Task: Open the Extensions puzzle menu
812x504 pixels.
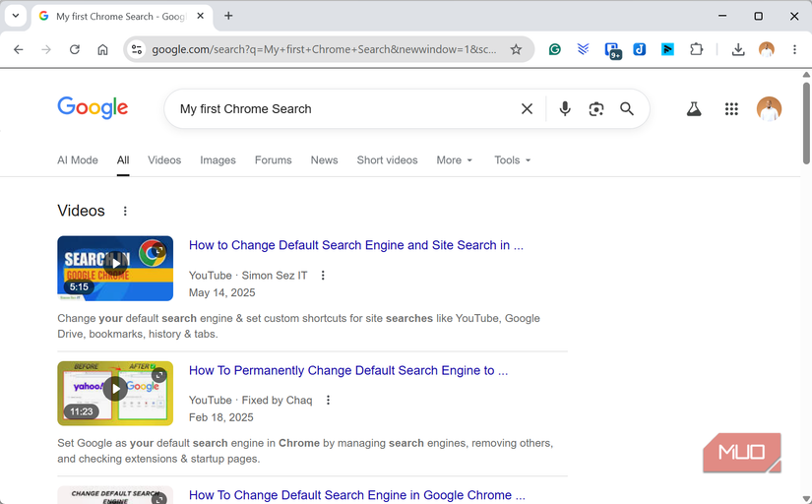Action: [x=696, y=50]
